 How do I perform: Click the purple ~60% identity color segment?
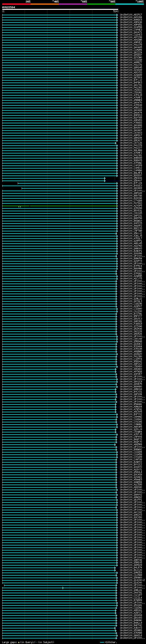point(73,4)
